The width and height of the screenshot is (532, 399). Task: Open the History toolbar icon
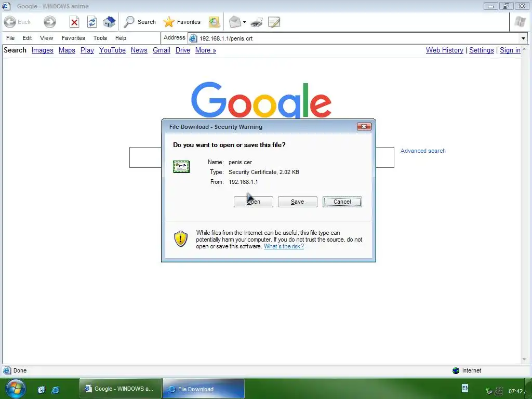pos(214,22)
